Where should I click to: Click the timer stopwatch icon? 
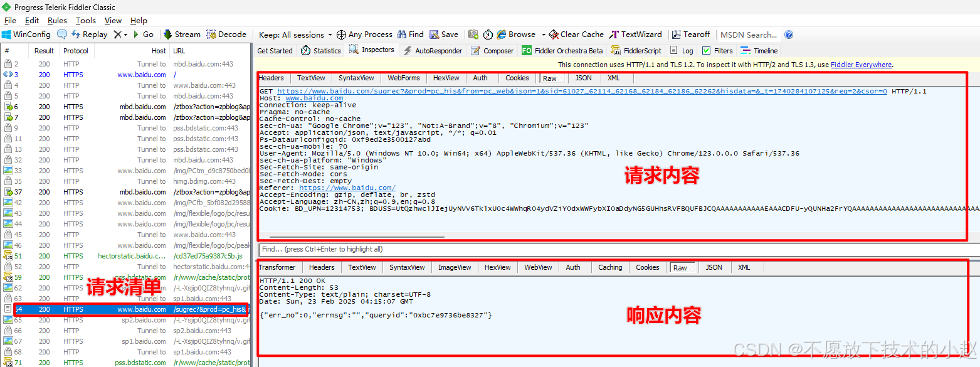pyautogui.click(x=488, y=35)
